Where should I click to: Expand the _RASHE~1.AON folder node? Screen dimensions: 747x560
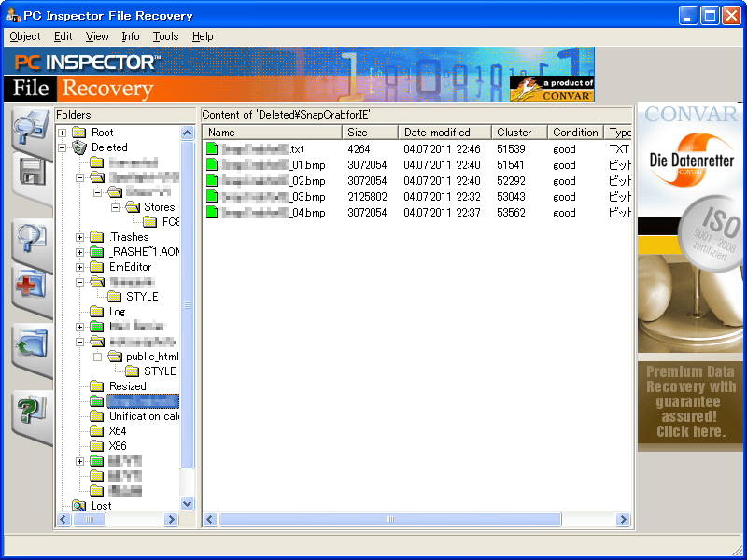click(79, 252)
